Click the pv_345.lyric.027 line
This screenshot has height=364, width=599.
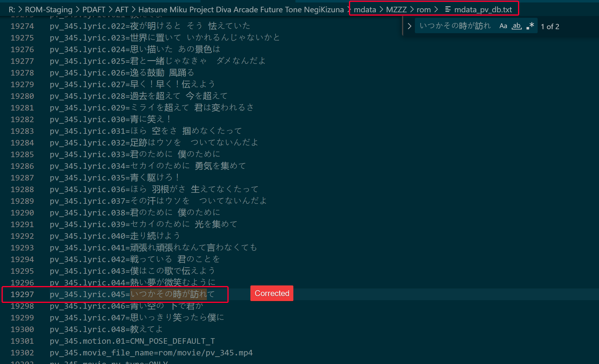(132, 84)
